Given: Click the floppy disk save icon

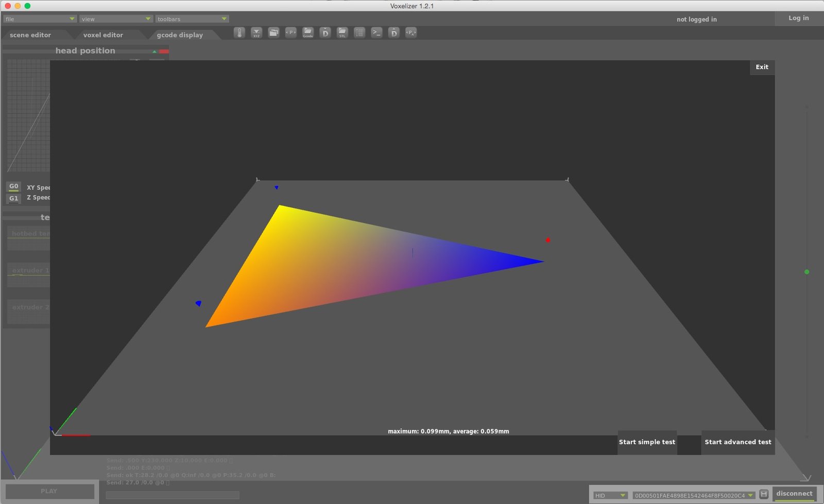Looking at the screenshot, I should pos(764,494).
